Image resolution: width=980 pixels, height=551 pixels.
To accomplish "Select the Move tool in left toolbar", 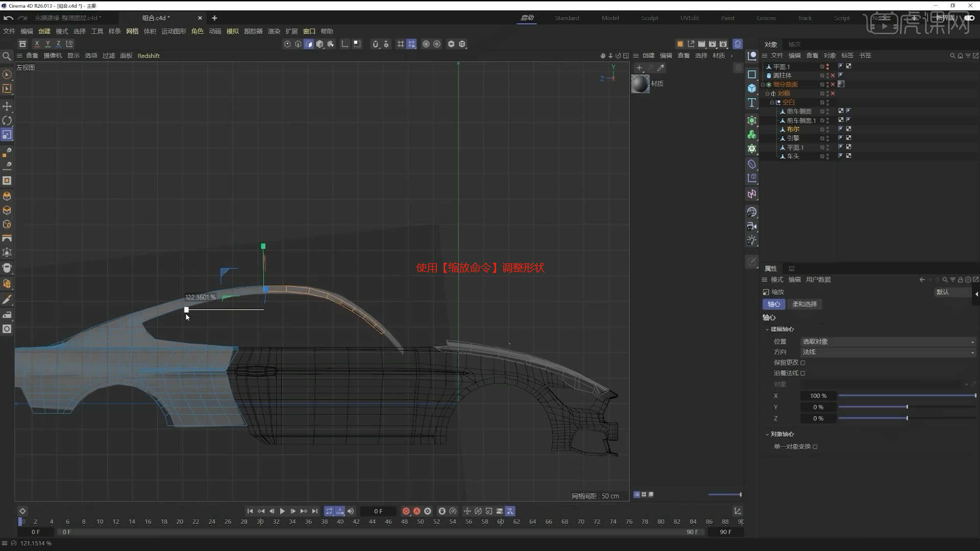I will pyautogui.click(x=7, y=106).
